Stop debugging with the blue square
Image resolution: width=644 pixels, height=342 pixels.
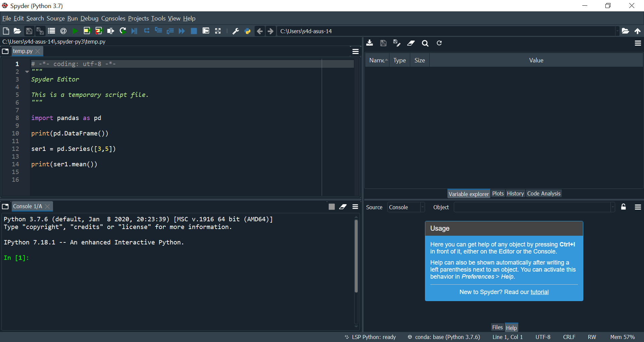(x=194, y=31)
